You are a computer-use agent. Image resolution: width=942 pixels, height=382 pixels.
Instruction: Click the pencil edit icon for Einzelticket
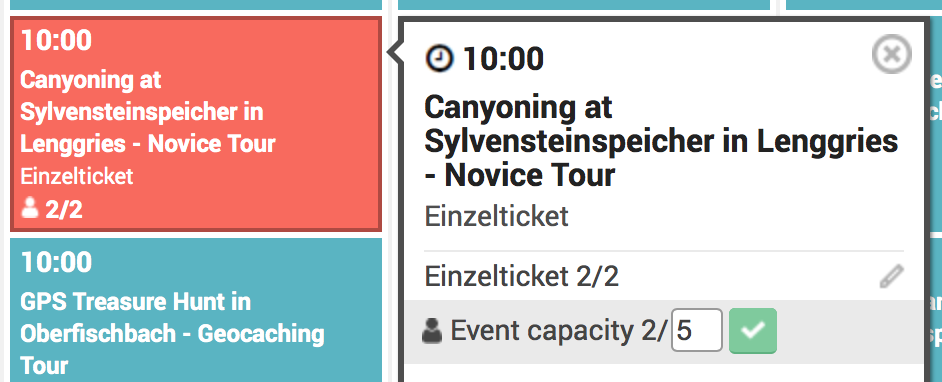coord(892,277)
